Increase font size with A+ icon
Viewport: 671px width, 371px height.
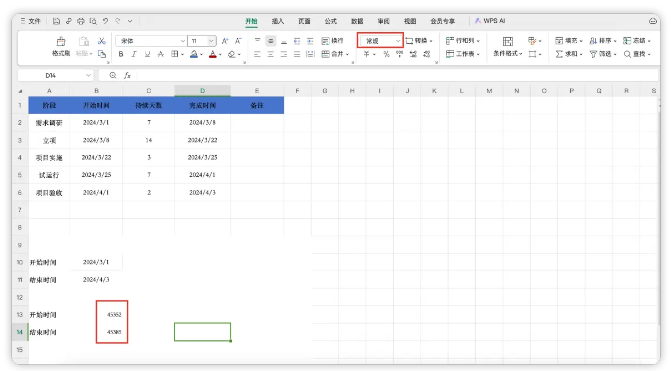[225, 41]
